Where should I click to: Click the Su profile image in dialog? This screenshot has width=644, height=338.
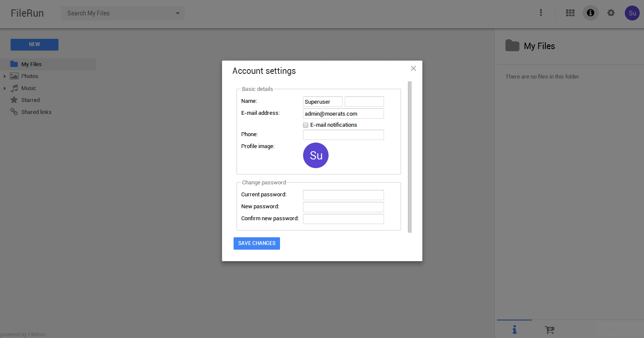coord(316,155)
